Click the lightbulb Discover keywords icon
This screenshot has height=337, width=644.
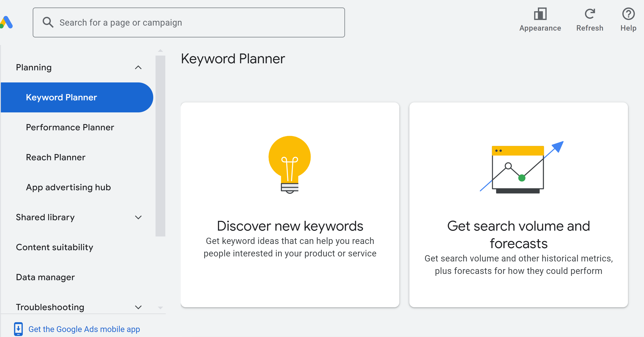pyautogui.click(x=289, y=164)
